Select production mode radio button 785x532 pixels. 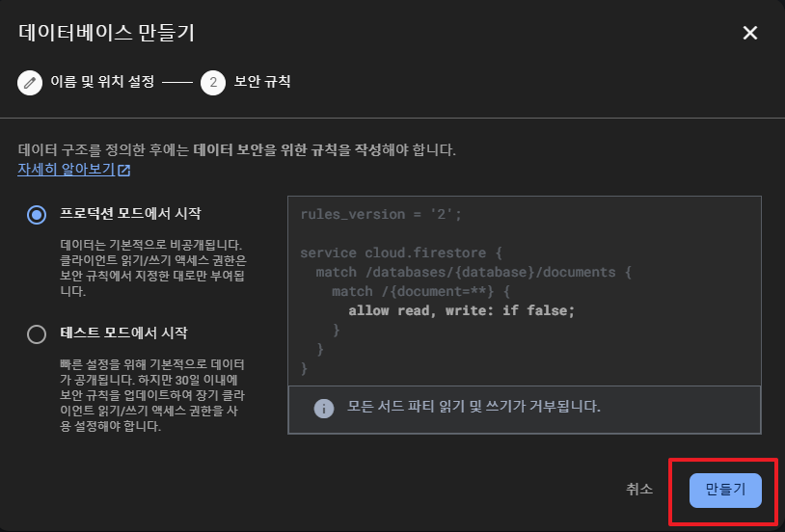pos(37,215)
